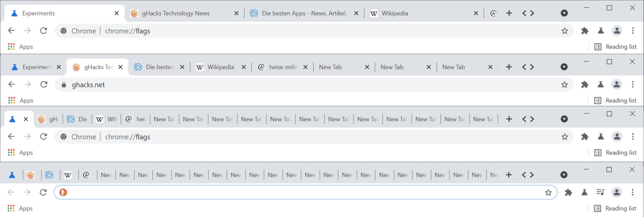Open Experiments flask toolbar icon in first window
This screenshot has width=644, height=223.
[600, 31]
